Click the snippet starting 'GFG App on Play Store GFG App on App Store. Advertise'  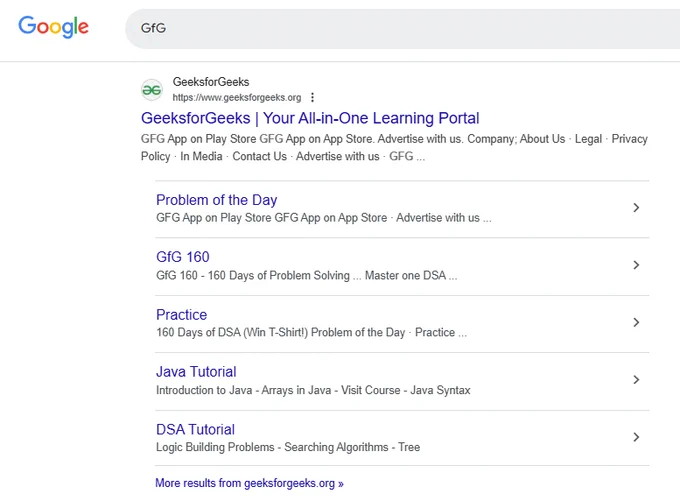tap(394, 147)
